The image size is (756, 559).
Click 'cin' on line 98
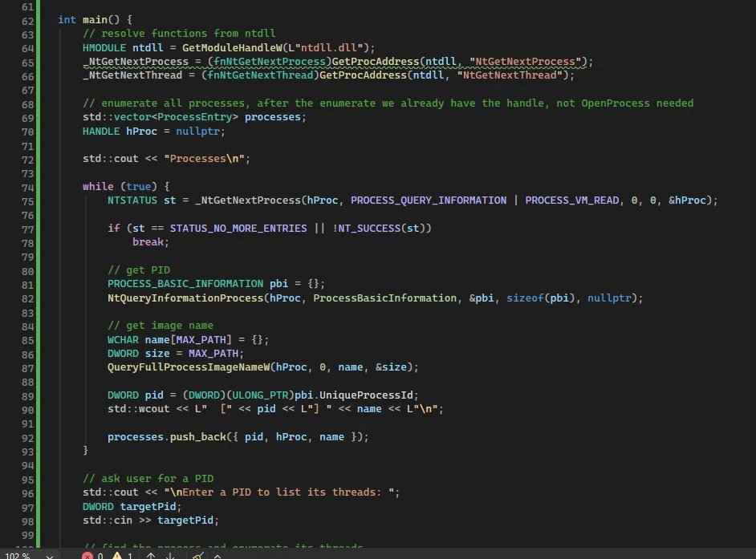123,521
